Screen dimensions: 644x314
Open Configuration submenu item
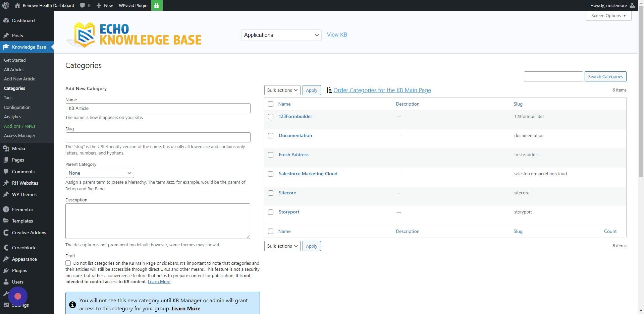pyautogui.click(x=17, y=107)
